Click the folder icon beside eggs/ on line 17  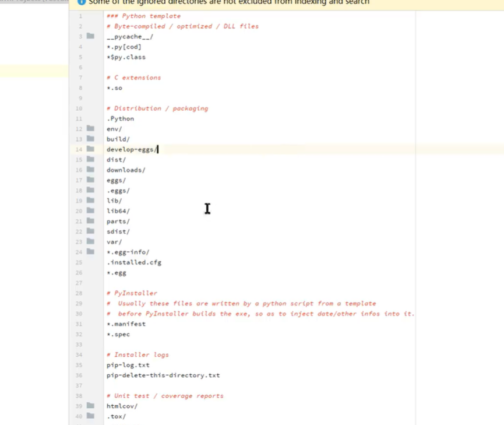tap(91, 180)
